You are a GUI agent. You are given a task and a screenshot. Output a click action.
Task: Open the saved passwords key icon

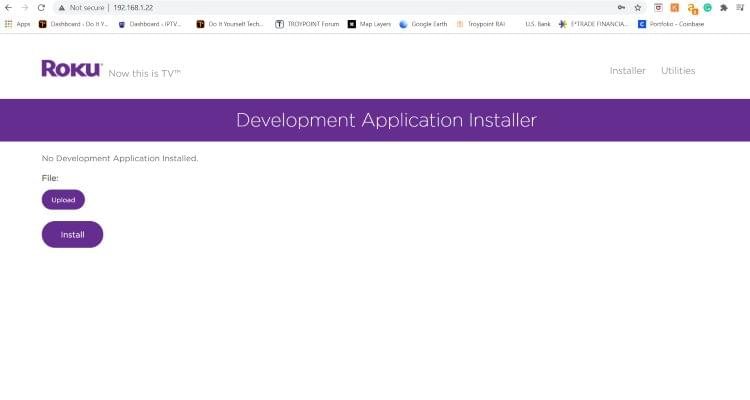pyautogui.click(x=620, y=7)
